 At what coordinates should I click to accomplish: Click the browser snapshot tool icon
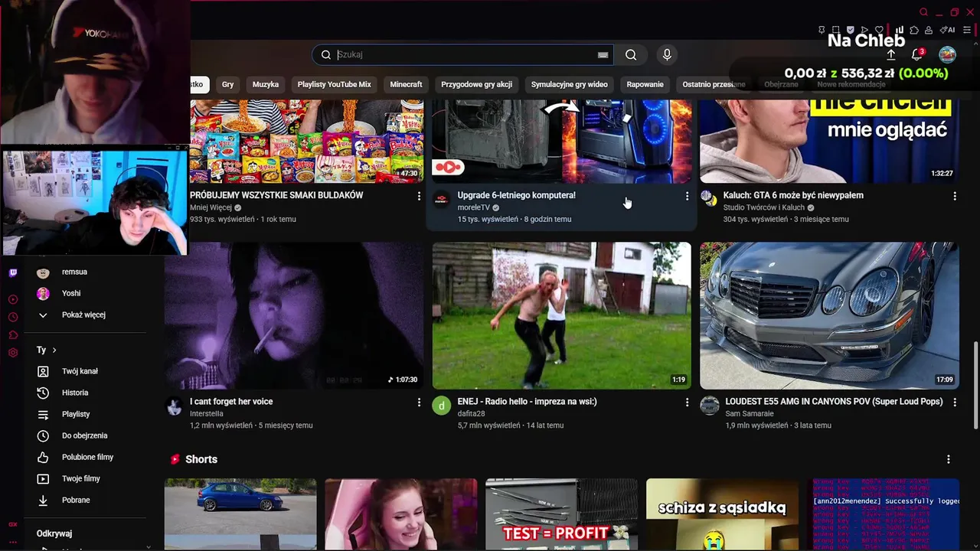pos(836,30)
